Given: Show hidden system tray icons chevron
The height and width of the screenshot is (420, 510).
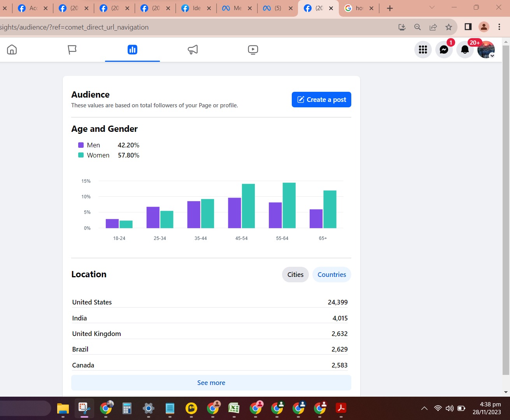Looking at the screenshot, I should tap(424, 408).
